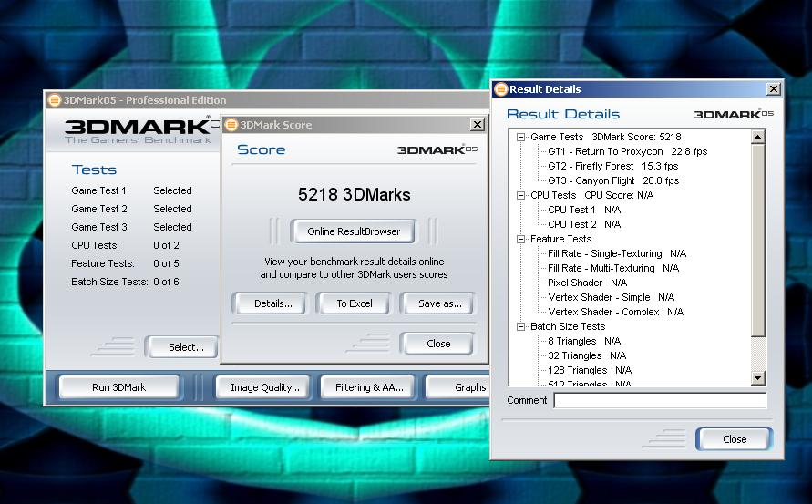Select GT1 - Return To Proxycon row

627,152
